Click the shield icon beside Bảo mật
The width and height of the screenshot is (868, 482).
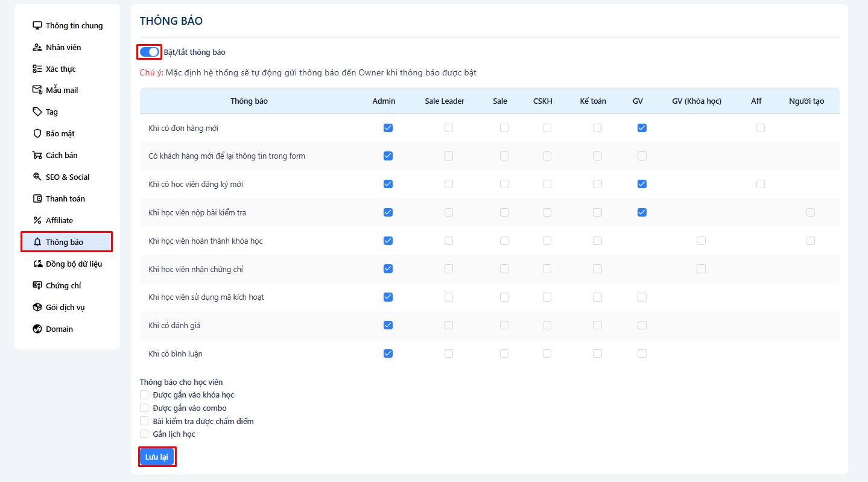point(37,133)
